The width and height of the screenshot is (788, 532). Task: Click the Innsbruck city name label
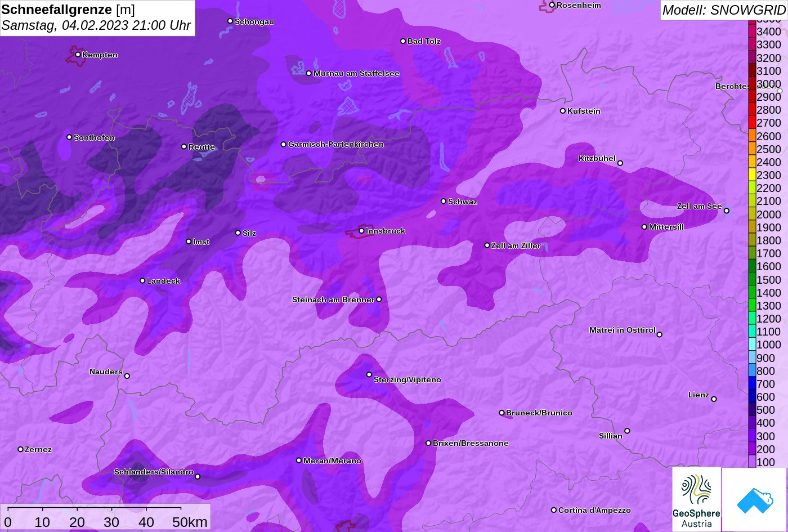pos(386,231)
